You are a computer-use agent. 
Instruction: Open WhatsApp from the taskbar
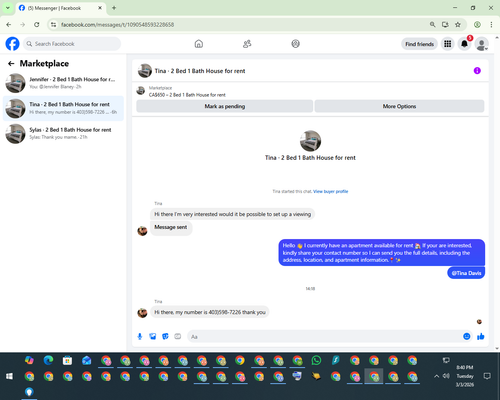tap(316, 360)
